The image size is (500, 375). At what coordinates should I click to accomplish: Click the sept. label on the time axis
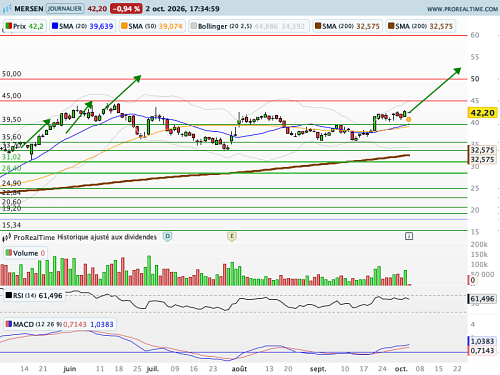point(318,369)
